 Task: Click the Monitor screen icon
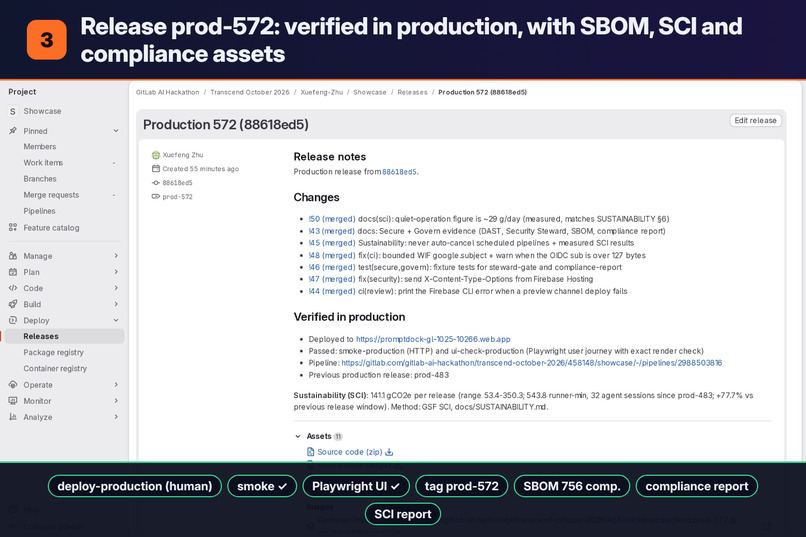coord(13,400)
